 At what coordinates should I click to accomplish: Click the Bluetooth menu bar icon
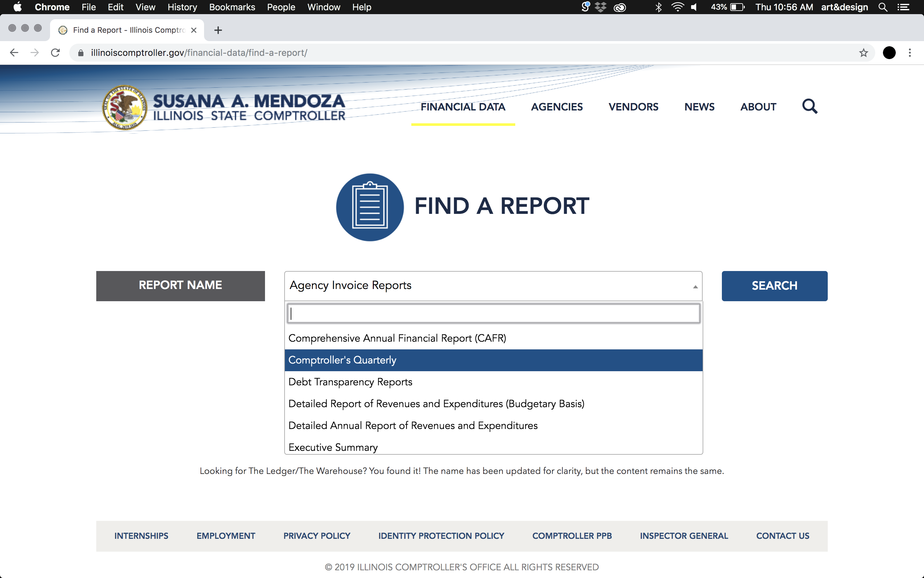658,7
